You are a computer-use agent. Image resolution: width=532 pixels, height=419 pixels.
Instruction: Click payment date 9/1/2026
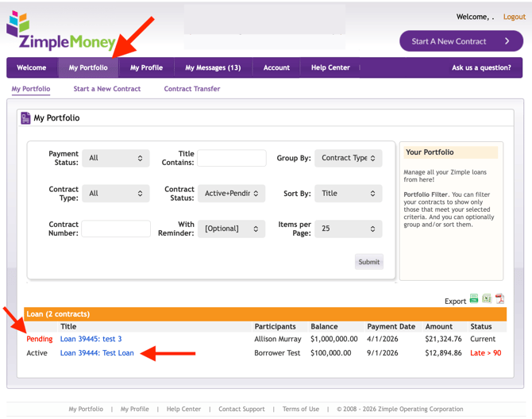383,353
